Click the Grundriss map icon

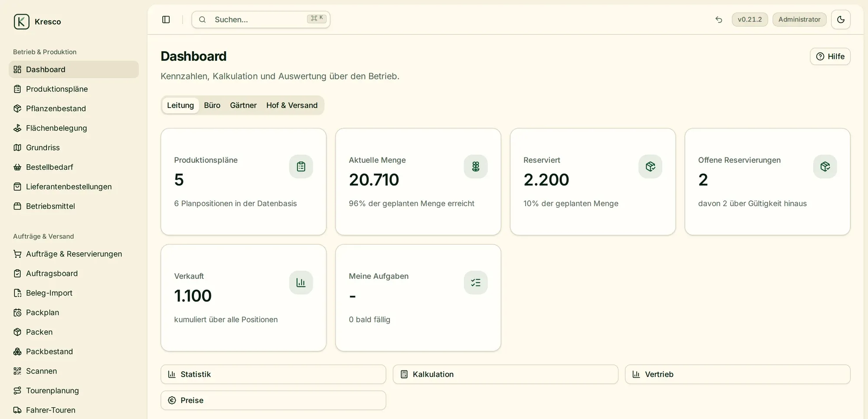[x=17, y=147]
